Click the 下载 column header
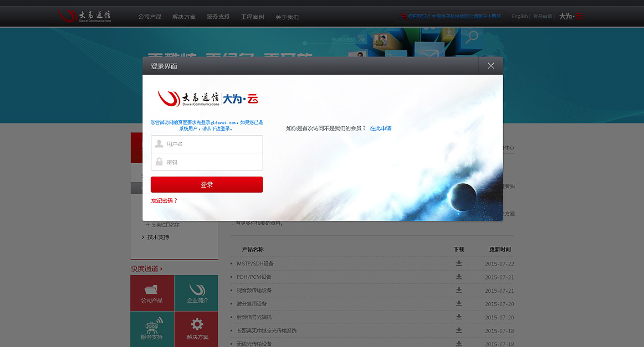The height and width of the screenshot is (347, 644). click(x=459, y=250)
